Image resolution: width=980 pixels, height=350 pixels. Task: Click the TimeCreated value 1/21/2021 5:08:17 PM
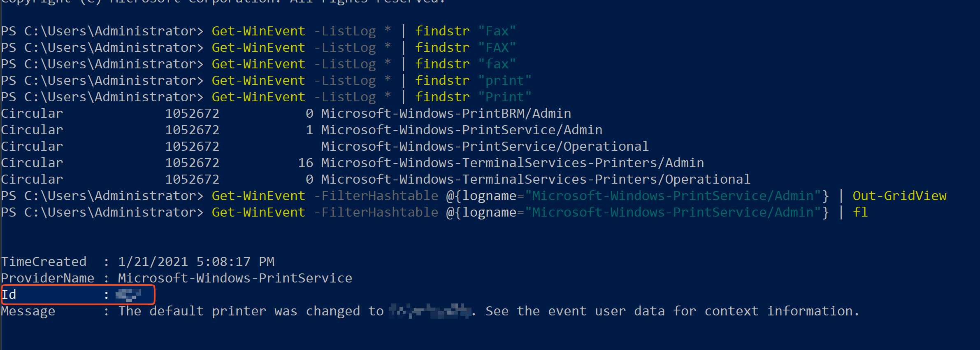point(196,261)
